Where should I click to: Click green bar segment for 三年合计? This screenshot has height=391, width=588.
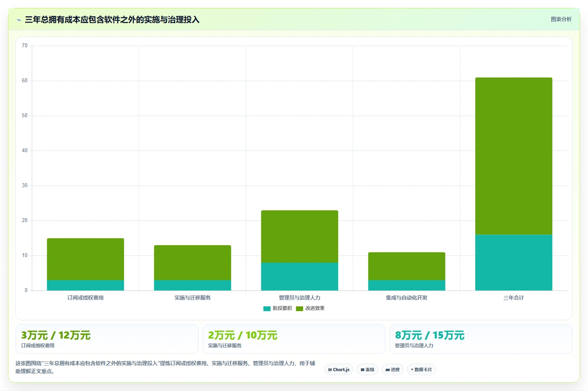(514, 156)
